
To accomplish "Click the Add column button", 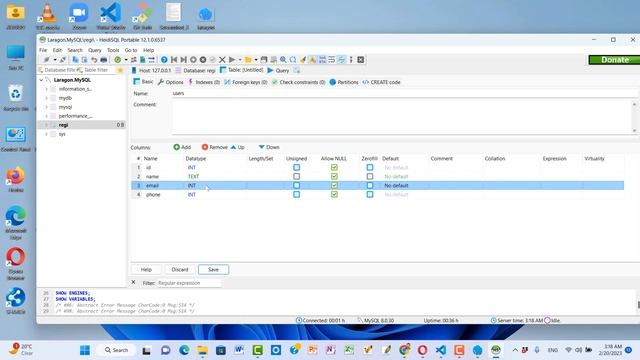I will (x=182, y=147).
